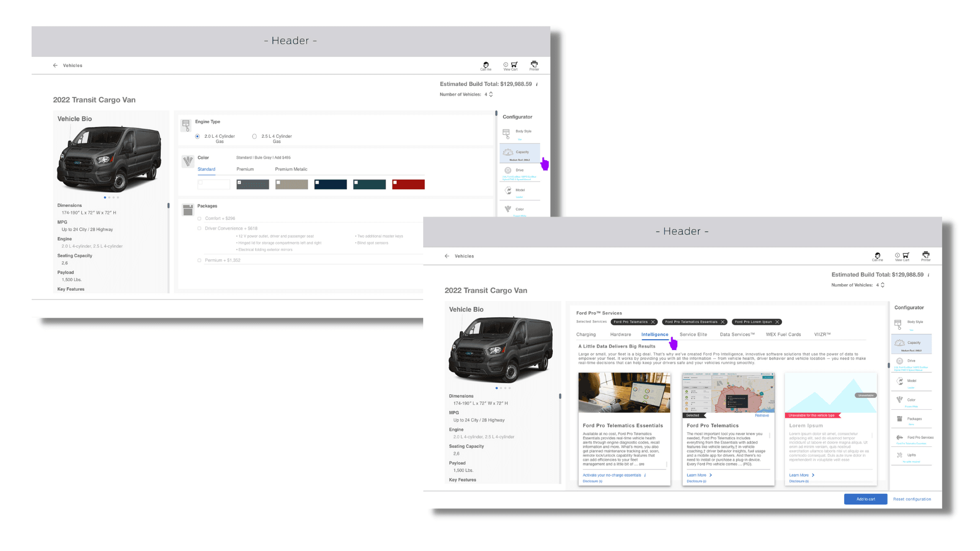Image resolution: width=980 pixels, height=551 pixels.
Task: Click Activate your no-charge essentials link
Action: point(611,475)
